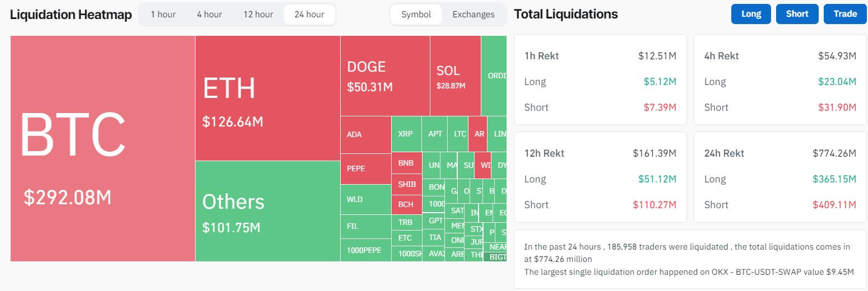
Task: Select the 4 hour timeframe tab
Action: [x=209, y=15]
